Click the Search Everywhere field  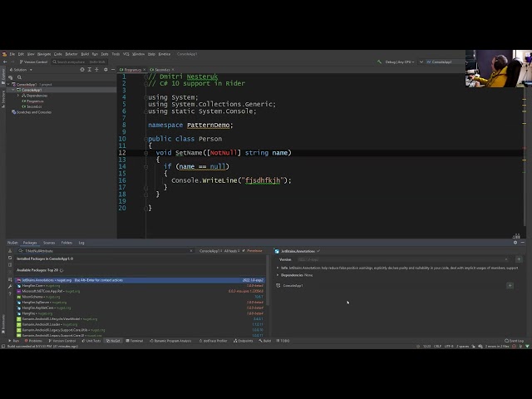coord(79,62)
